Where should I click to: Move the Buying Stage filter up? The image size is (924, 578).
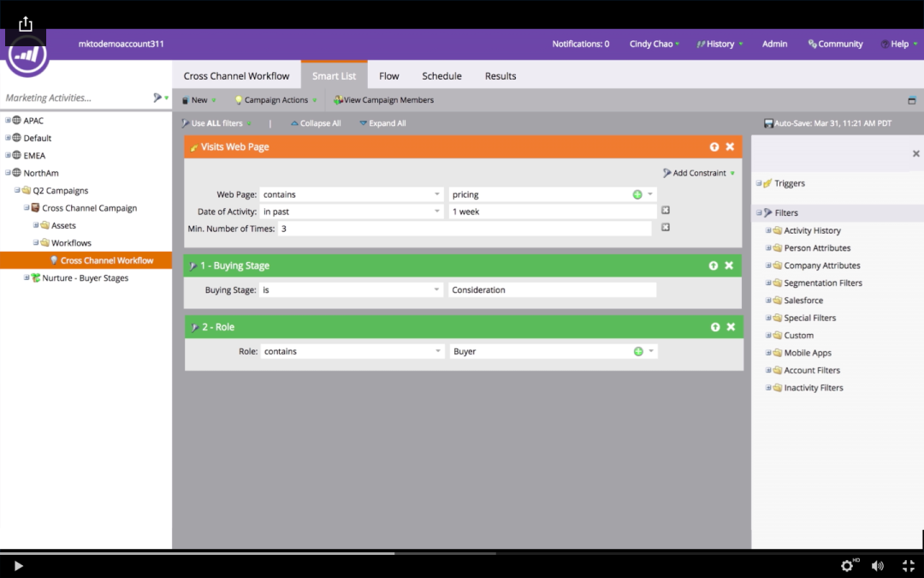714,266
